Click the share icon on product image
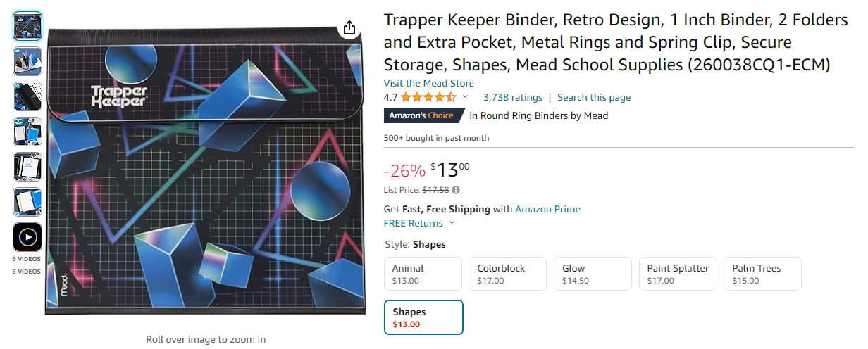Screen dimensions: 868x349 pyautogui.click(x=349, y=28)
